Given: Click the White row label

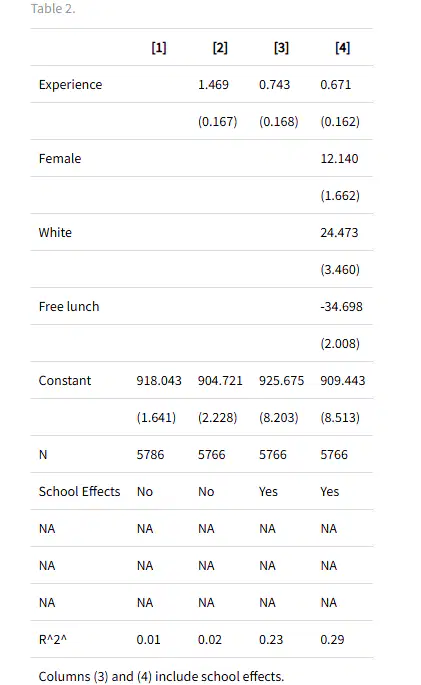Looking at the screenshot, I should (55, 232).
